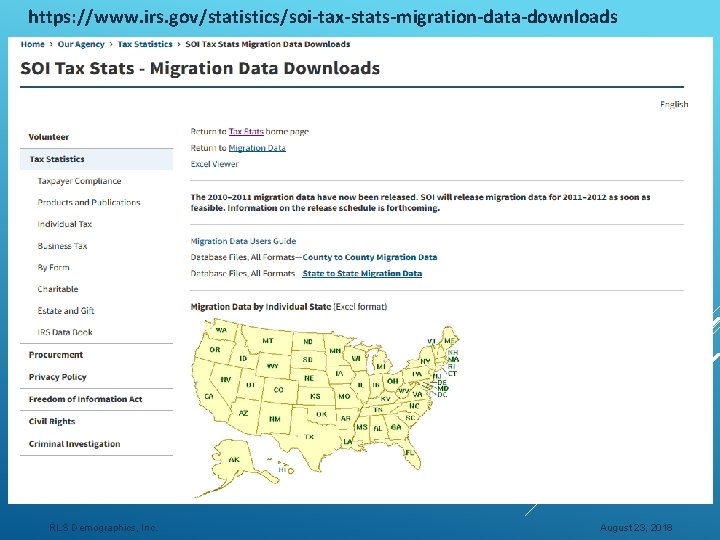Open Business Tax sidebar entry

coord(62,246)
